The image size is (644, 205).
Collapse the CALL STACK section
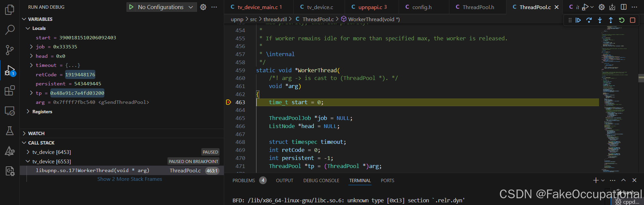point(24,143)
